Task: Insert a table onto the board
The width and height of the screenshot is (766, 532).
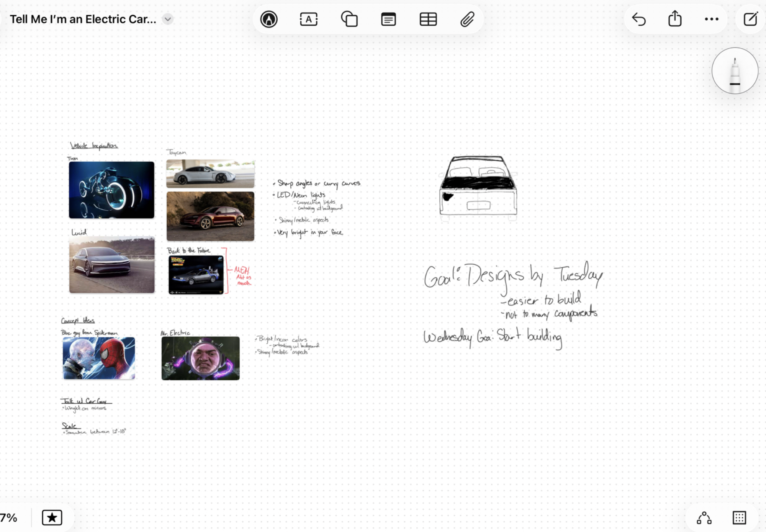Action: point(428,19)
